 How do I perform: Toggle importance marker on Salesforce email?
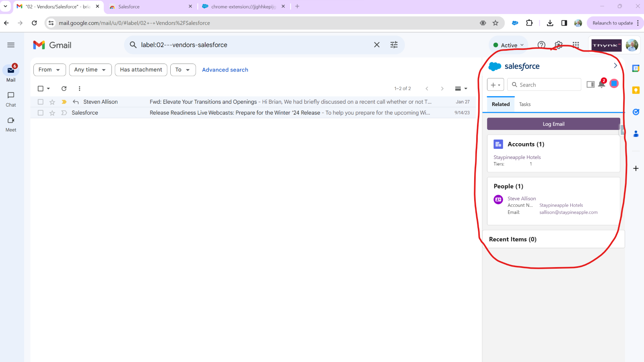click(x=64, y=113)
